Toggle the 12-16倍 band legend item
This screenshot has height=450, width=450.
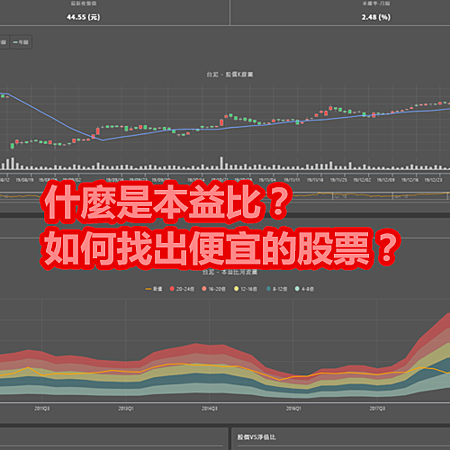pos(246,289)
